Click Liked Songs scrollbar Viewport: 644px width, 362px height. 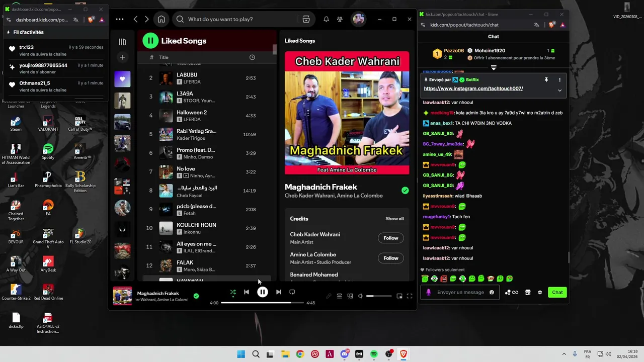pyautogui.click(x=275, y=49)
